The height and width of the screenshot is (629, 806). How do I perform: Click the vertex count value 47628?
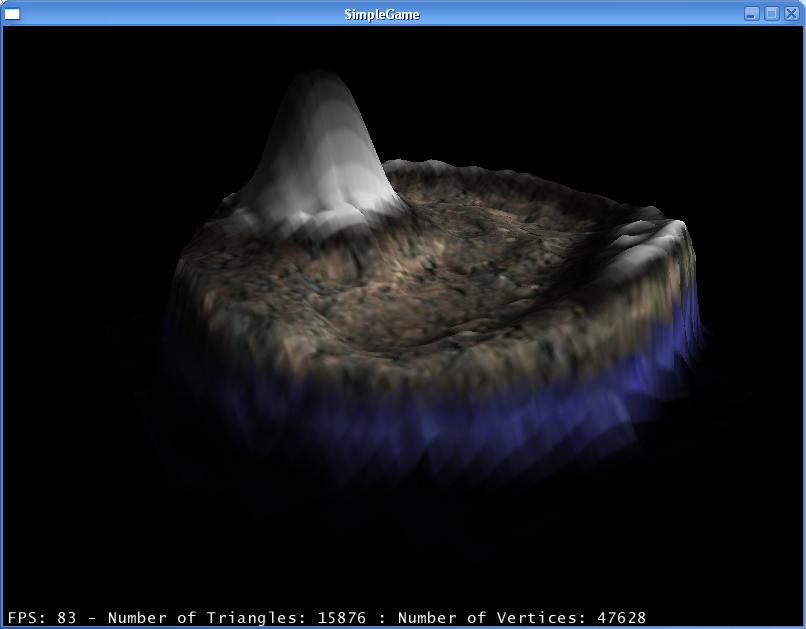click(x=622, y=618)
